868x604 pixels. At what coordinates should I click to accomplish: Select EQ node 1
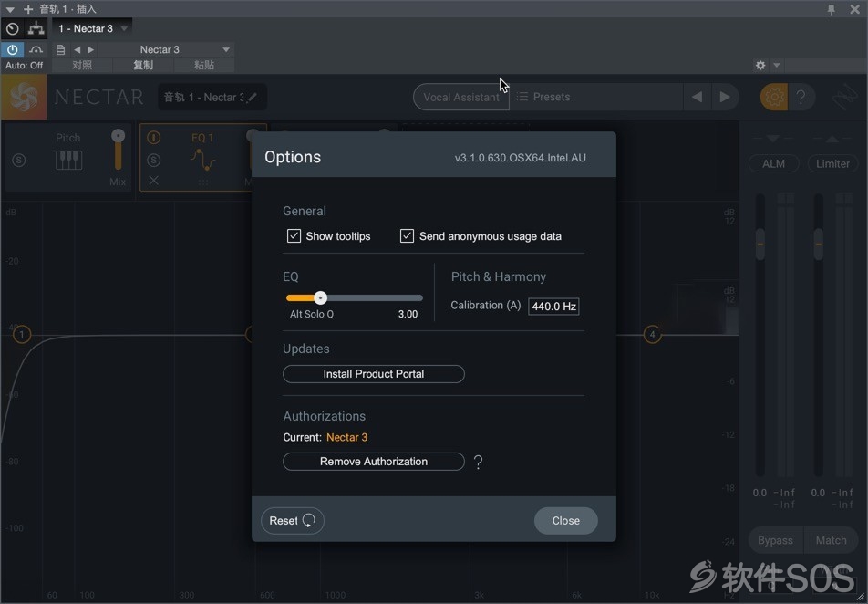coord(22,334)
